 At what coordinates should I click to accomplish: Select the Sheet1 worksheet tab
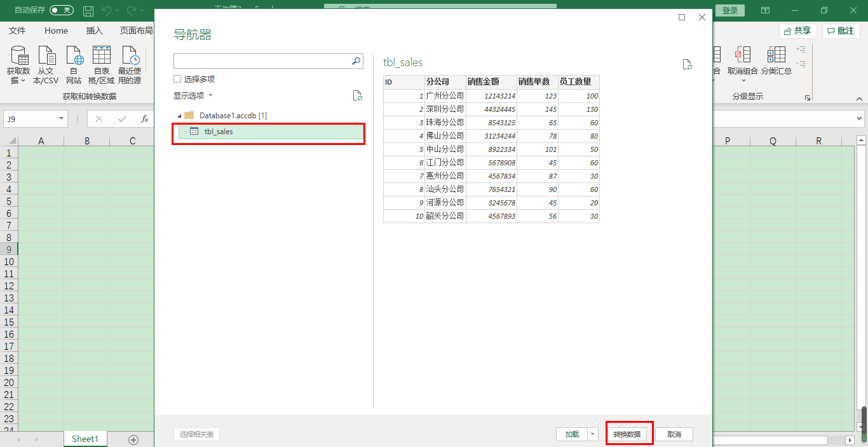[85, 439]
